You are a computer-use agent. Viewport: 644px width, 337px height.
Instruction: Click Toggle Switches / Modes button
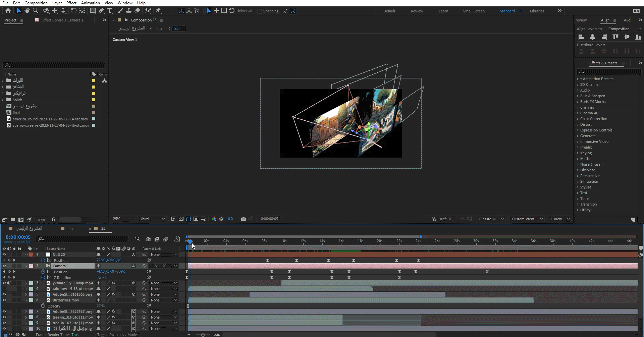pyautogui.click(x=118, y=335)
